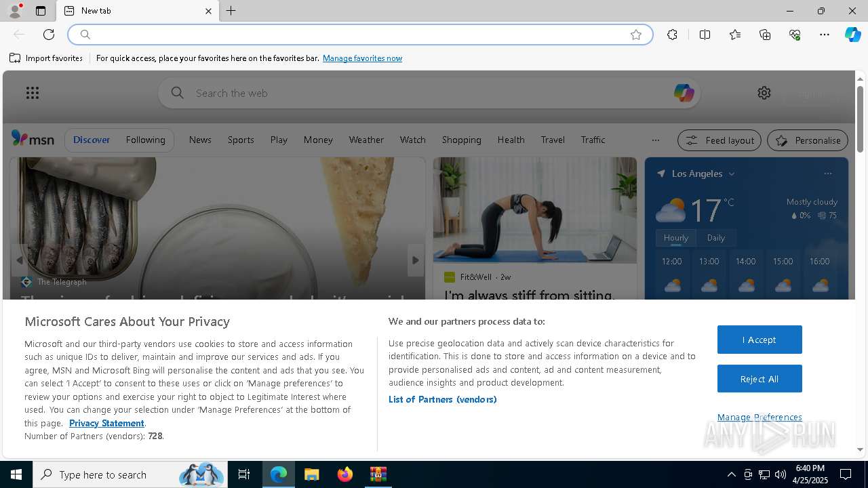Show next carousel story

(415, 260)
